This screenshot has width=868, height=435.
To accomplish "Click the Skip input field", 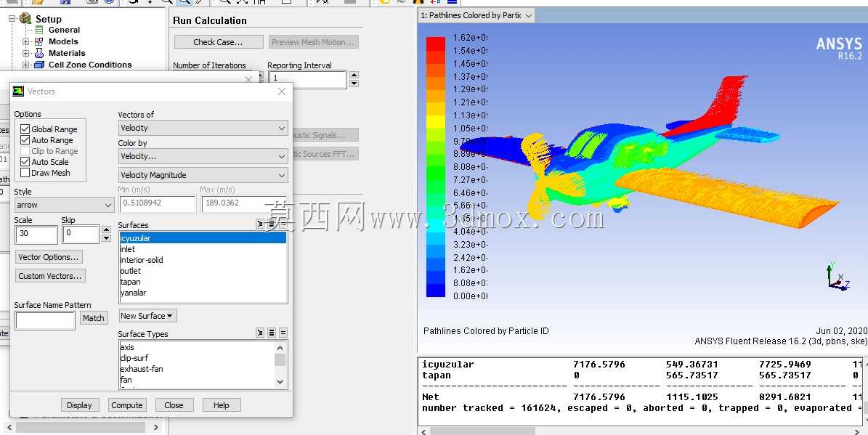I will pos(81,234).
